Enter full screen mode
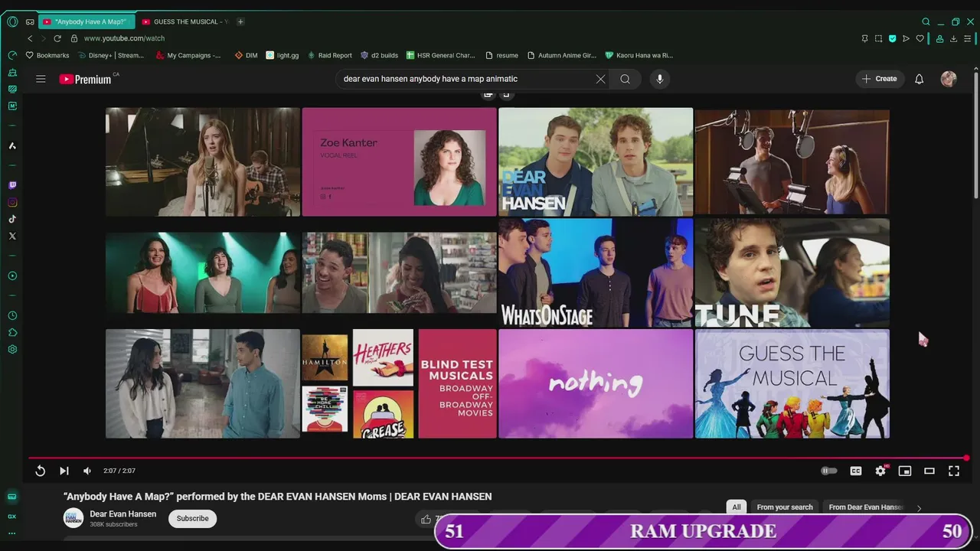 coord(954,471)
